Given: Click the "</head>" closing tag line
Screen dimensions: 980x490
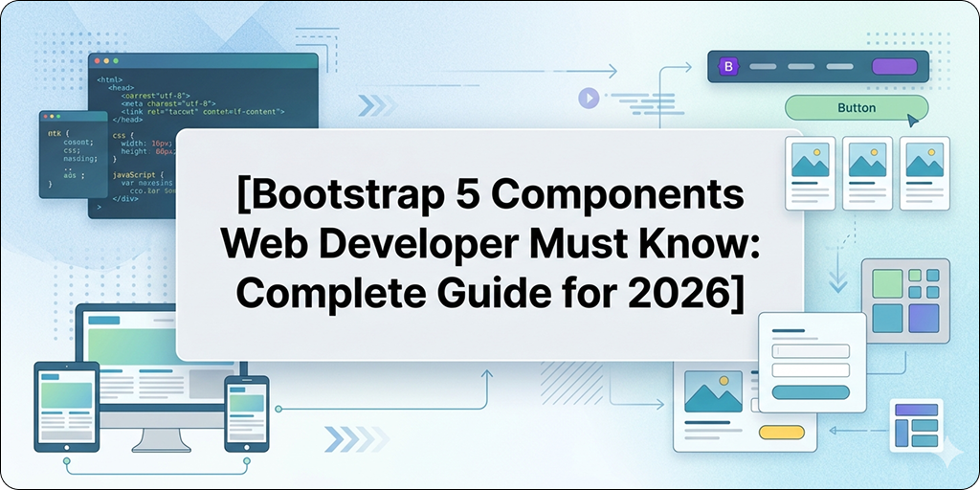Looking at the screenshot, I should pos(128,119).
